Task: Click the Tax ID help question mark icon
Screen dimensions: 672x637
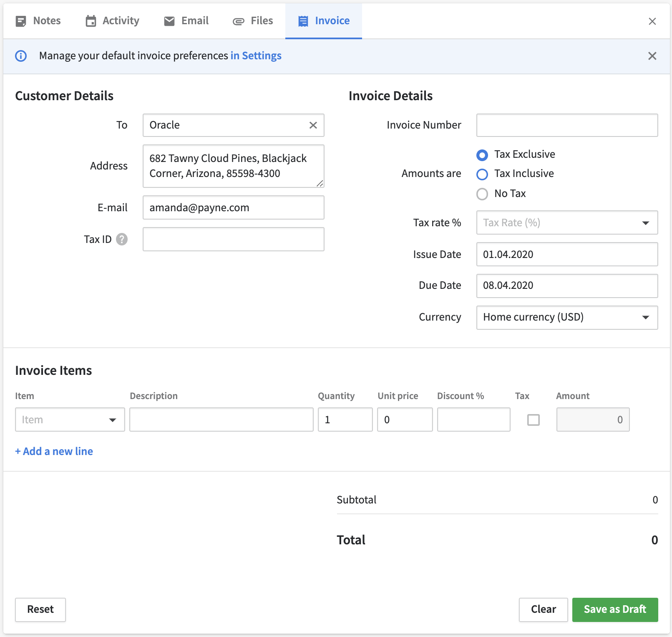Action: pyautogui.click(x=122, y=239)
